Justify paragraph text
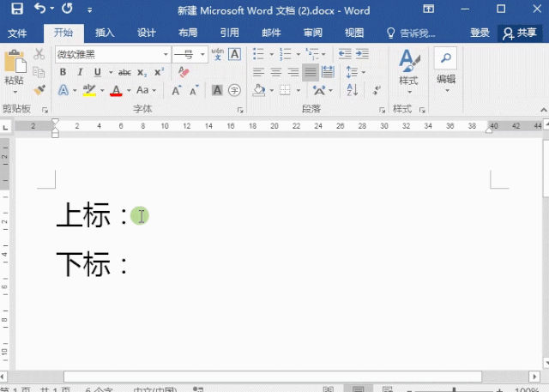 (x=311, y=72)
